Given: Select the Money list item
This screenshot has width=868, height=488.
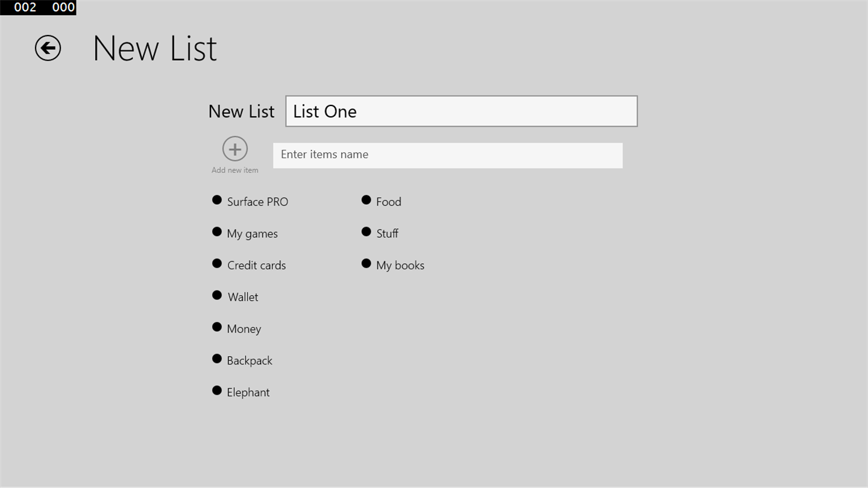Looking at the screenshot, I should [244, 329].
